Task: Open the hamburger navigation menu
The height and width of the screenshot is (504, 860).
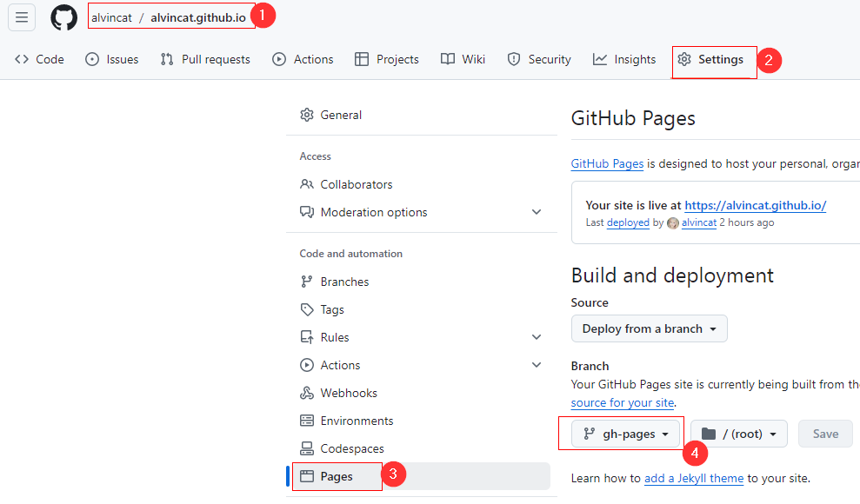Action: 22,17
